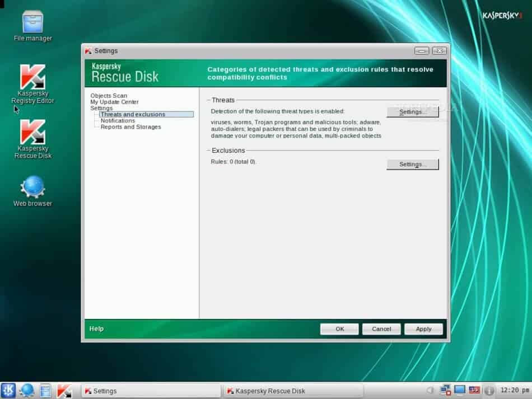
Task: Click the Help link in footer
Action: pos(96,328)
